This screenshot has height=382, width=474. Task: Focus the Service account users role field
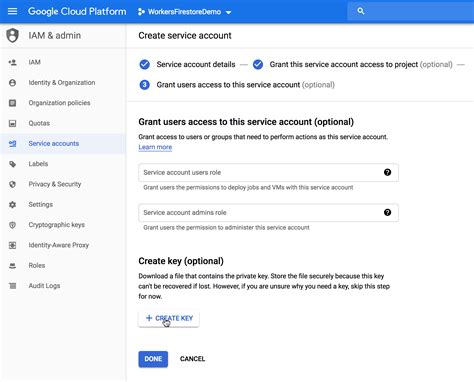pos(268,173)
